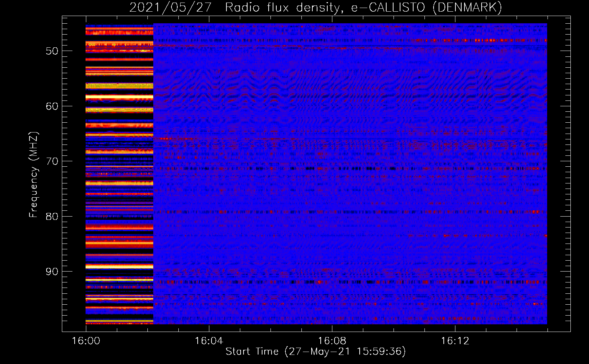Image resolution: width=589 pixels, height=364 pixels.
Task: Click the 60 frequency tick label
Action: coord(52,106)
